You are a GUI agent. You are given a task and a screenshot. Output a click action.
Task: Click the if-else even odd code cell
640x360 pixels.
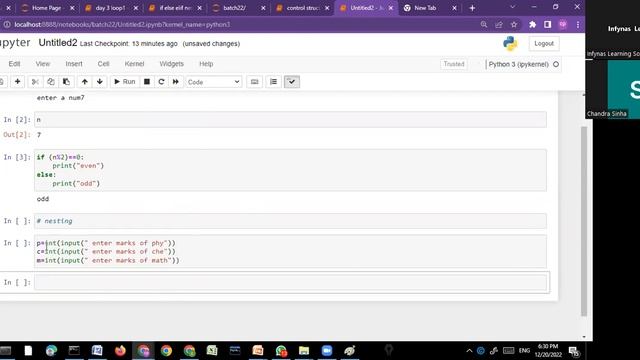point(290,170)
